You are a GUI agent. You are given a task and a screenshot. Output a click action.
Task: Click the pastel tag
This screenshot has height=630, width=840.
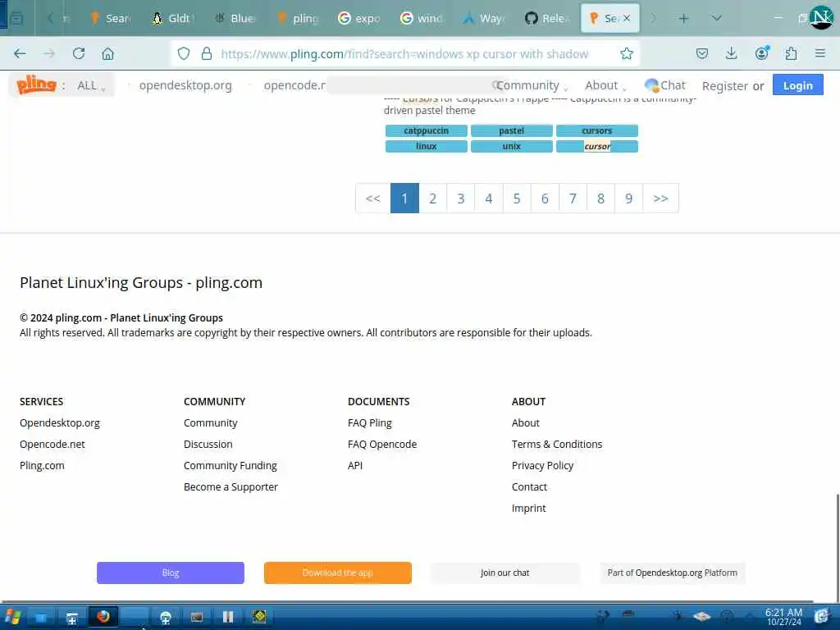tap(512, 130)
